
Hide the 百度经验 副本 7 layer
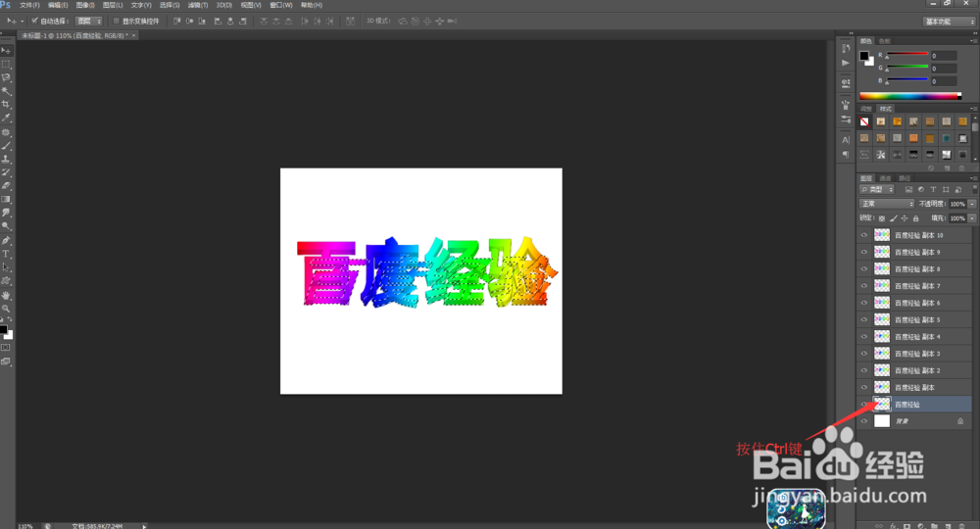click(864, 286)
